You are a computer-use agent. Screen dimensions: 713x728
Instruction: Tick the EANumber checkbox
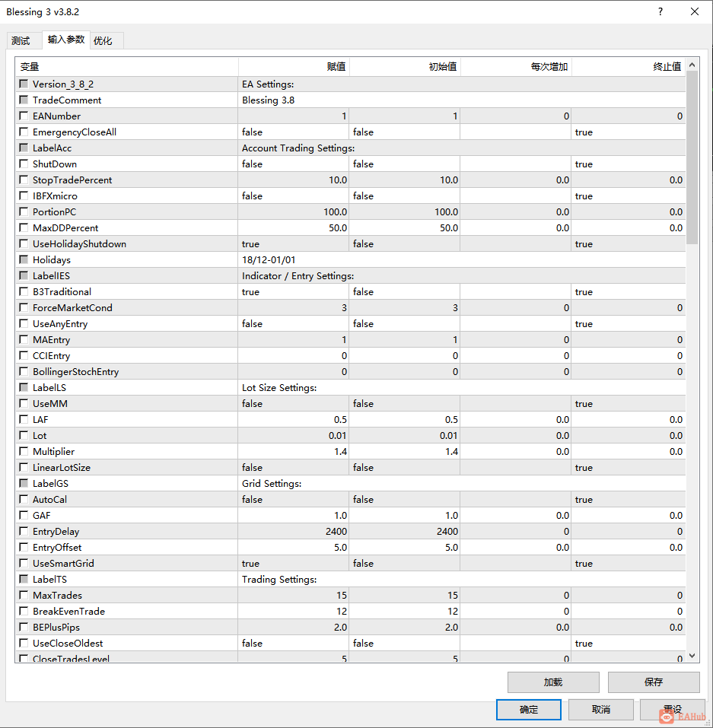(x=24, y=116)
